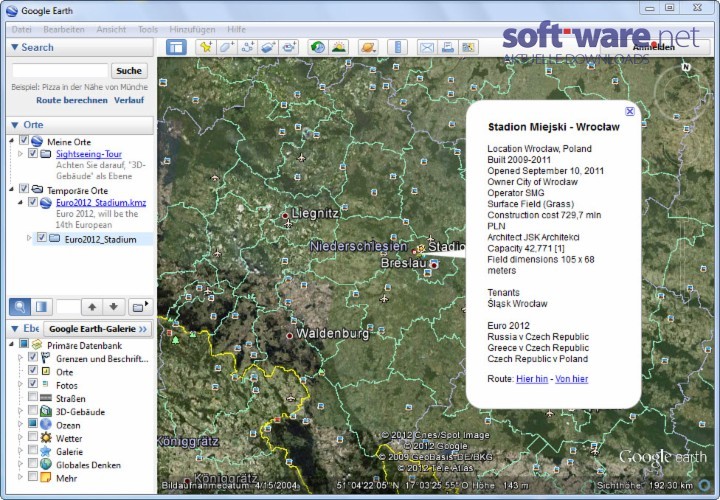Toggle the sidebar panel button
The image size is (720, 500).
[x=176, y=47]
